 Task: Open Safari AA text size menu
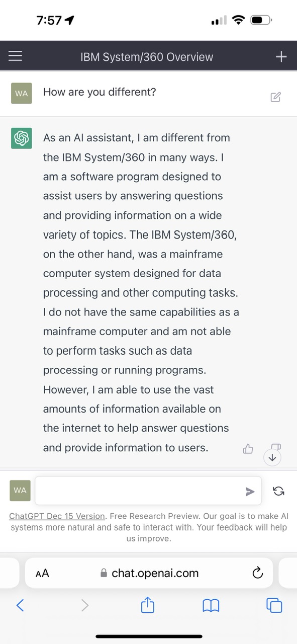[43, 573]
